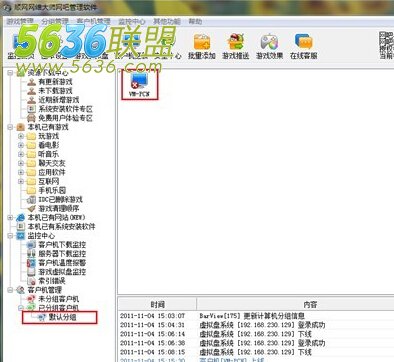Screen dimensions: 394x362
Task: Collapse the 资源下载中心 tree node
Action: (x=10, y=73)
